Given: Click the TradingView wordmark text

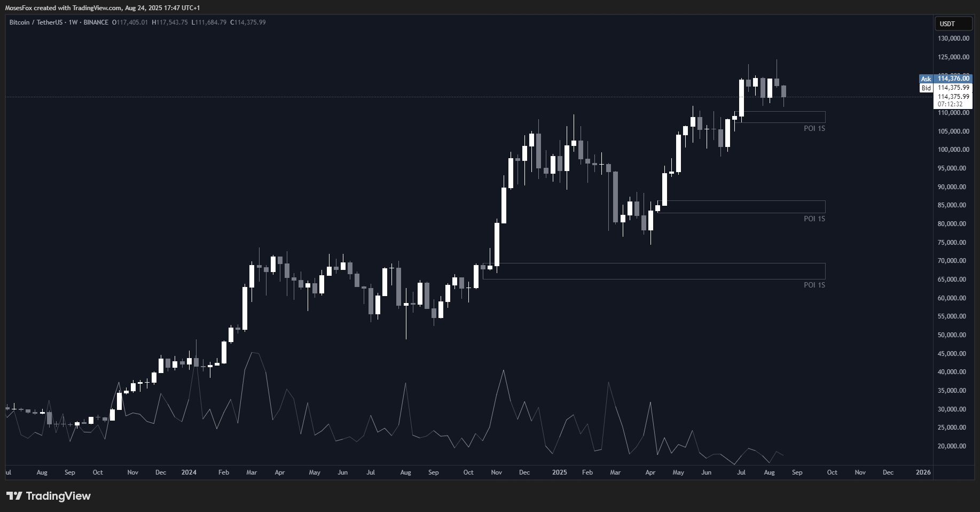Looking at the screenshot, I should coord(58,496).
